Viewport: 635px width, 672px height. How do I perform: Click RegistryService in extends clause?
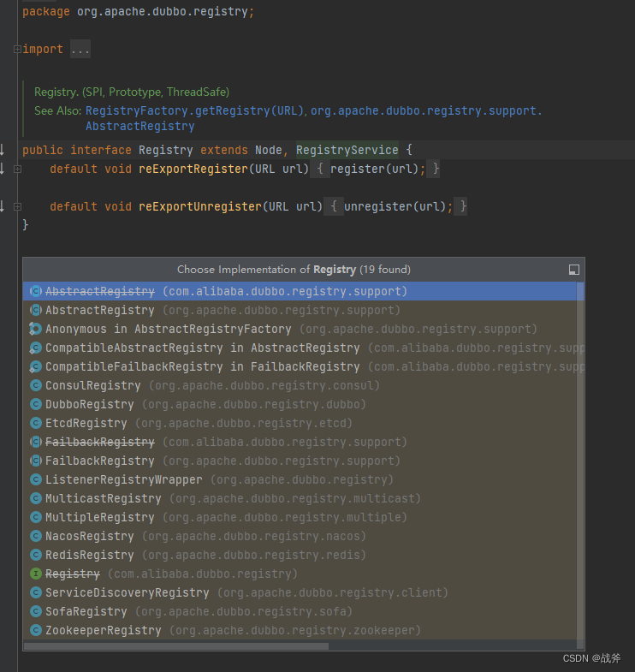347,150
